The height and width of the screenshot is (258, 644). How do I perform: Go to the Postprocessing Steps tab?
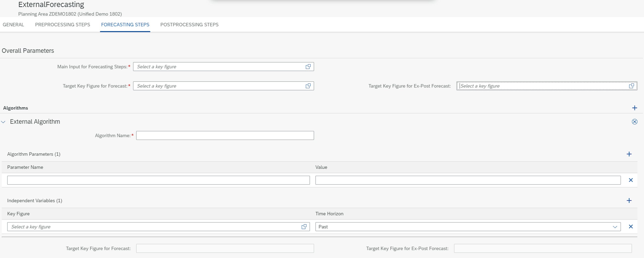click(x=189, y=25)
